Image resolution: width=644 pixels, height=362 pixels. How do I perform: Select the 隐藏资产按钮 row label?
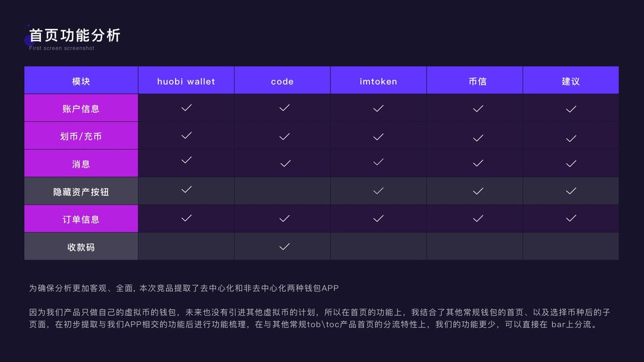click(x=81, y=192)
